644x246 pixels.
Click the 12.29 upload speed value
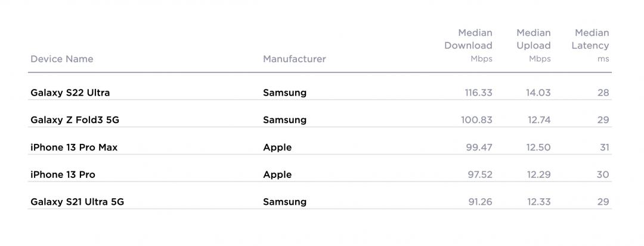tap(538, 174)
